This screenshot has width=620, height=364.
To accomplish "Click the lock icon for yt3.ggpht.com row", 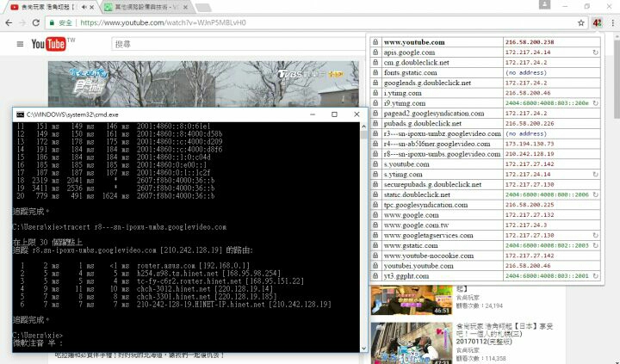I will [x=375, y=276].
